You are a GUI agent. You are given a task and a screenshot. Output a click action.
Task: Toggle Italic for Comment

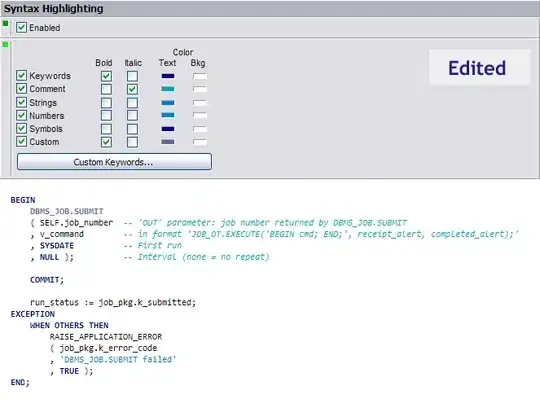point(132,89)
